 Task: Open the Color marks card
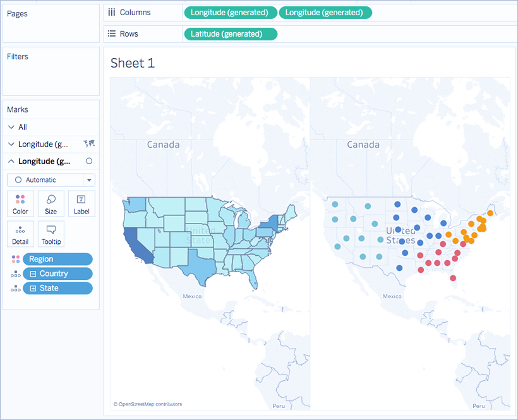point(20,204)
